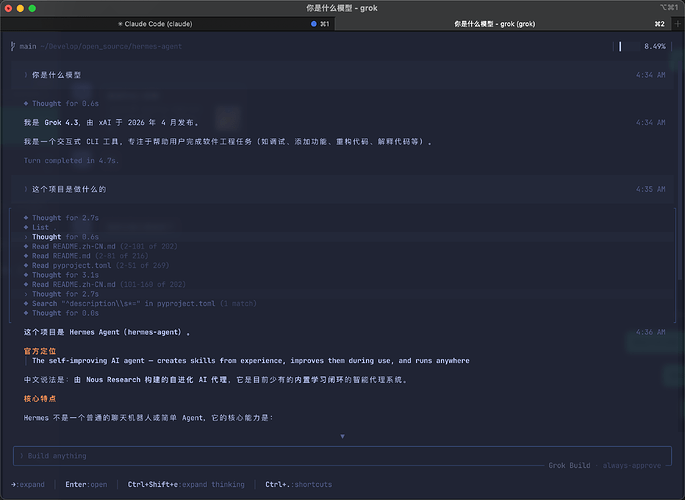Click 'Ctrl+Shift+e:expand thinking' hint
This screenshot has height=500, width=685.
tap(186, 485)
